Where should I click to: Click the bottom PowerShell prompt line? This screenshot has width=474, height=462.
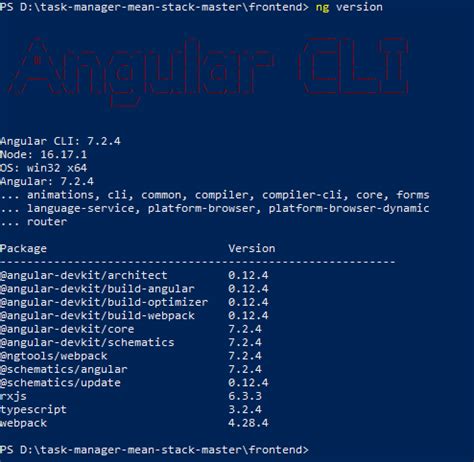[x=154, y=450]
